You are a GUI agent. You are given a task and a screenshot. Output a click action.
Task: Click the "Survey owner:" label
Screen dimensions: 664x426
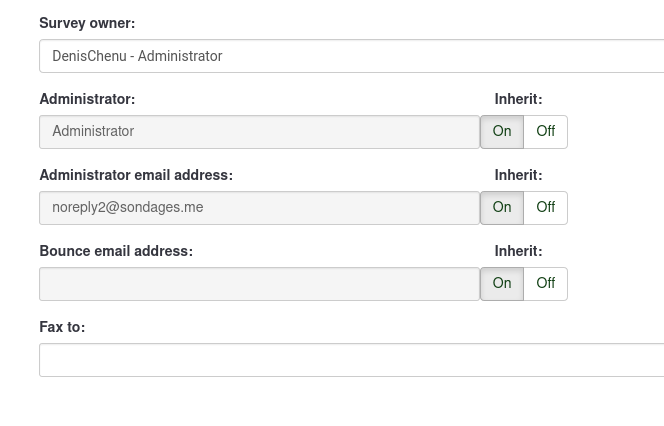(87, 23)
